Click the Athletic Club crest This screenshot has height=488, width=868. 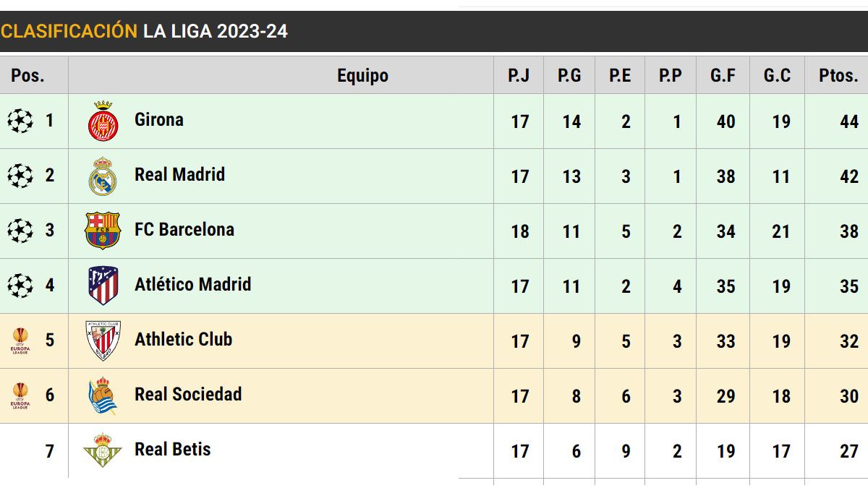point(103,341)
